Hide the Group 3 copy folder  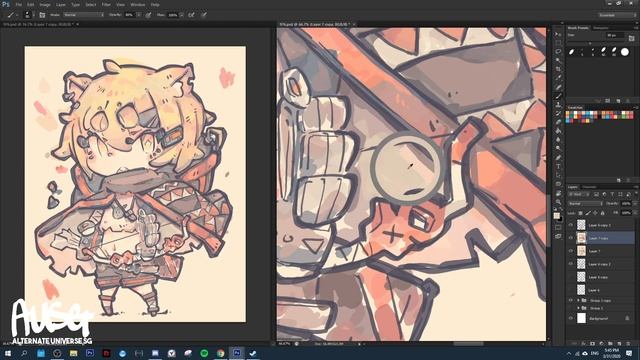tap(571, 300)
